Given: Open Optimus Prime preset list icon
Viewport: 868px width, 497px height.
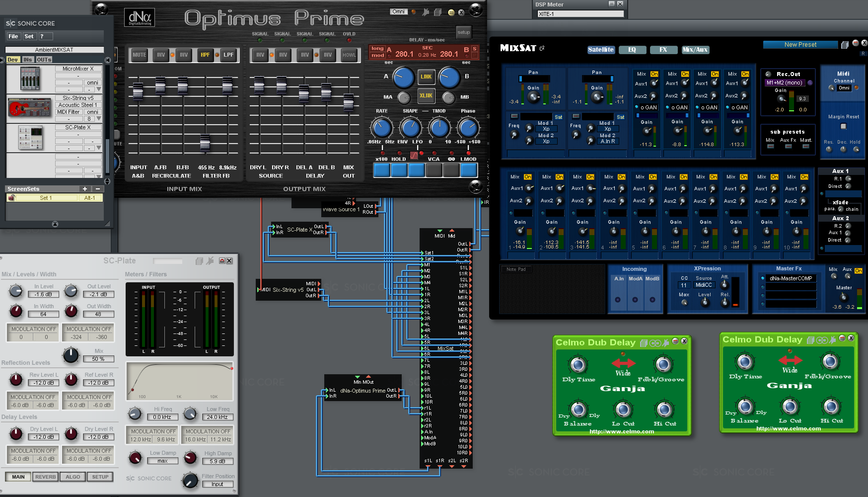Looking at the screenshot, I should click(x=437, y=12).
